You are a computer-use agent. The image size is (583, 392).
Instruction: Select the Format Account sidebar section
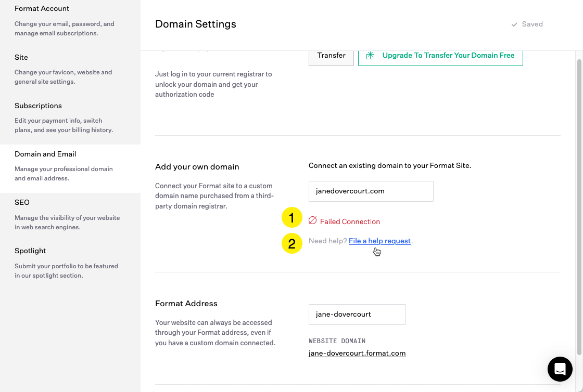pos(42,8)
